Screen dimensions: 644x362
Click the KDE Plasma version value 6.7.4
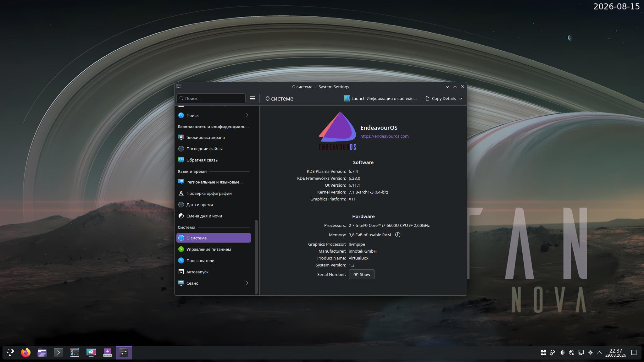pos(353,171)
